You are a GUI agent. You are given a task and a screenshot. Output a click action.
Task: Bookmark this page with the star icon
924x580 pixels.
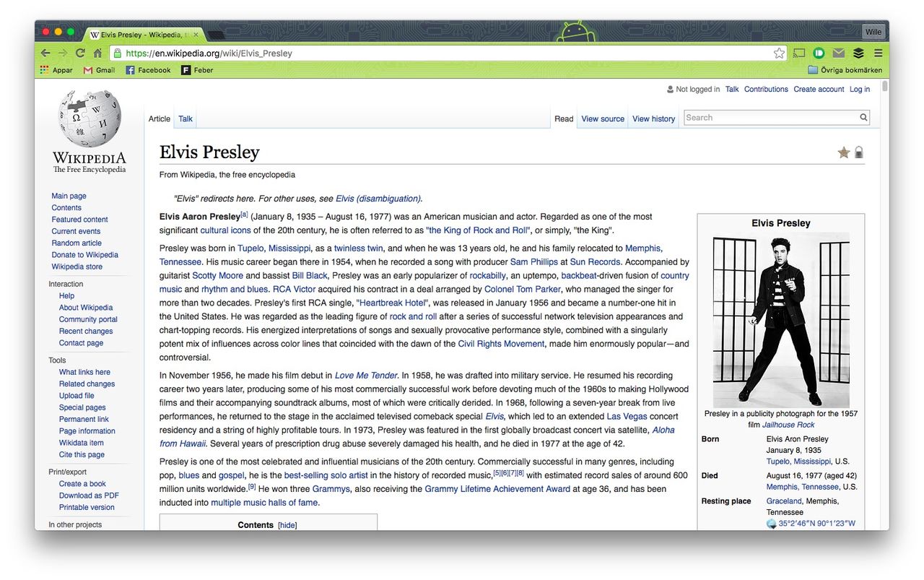[x=779, y=53]
